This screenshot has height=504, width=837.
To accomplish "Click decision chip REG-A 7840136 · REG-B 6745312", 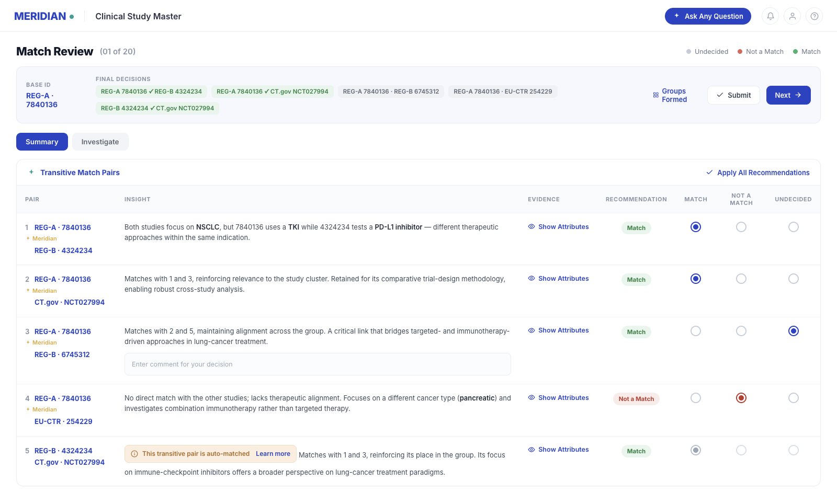I will (391, 91).
